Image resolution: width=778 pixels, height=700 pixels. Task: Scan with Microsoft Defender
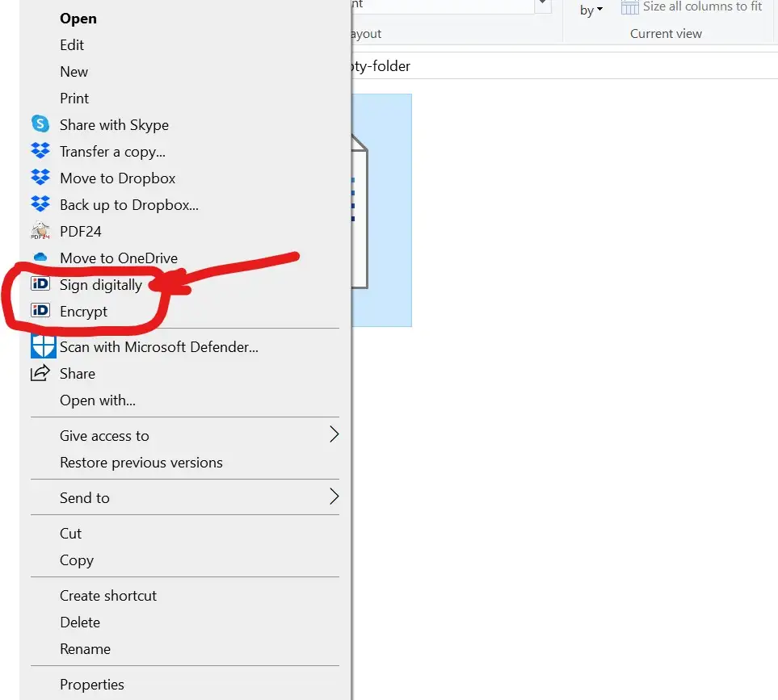point(159,346)
